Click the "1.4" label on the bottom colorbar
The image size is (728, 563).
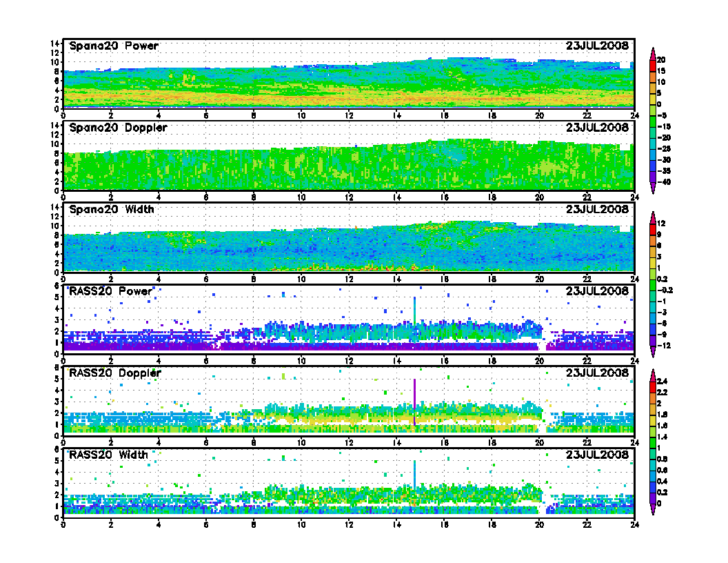(662, 437)
